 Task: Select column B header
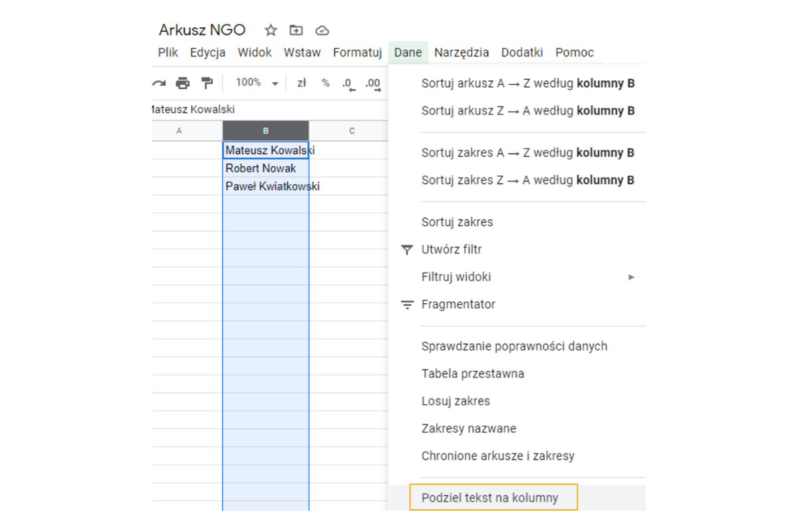[x=265, y=131]
